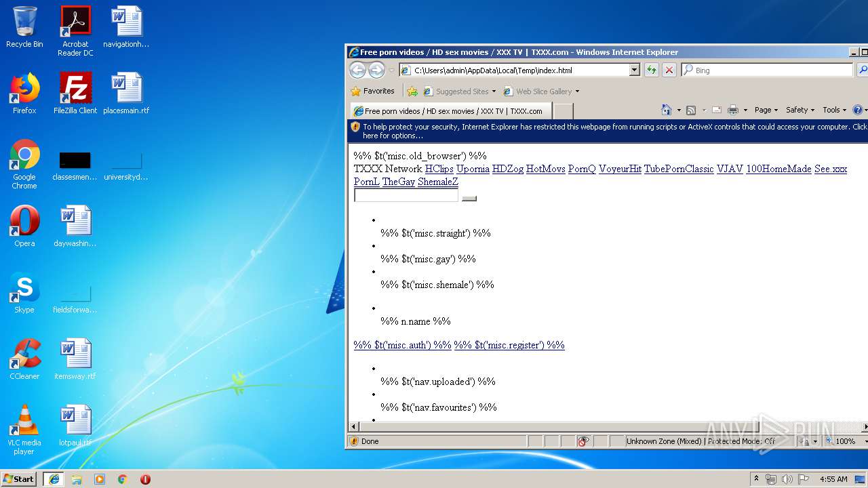The image size is (868, 488).
Task: Click the volume speaker icon in the system tray
Action: 787,479
